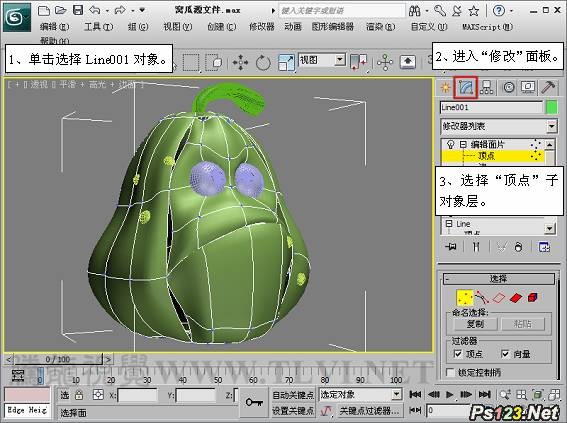Image resolution: width=567 pixels, height=423 pixels.
Task: Click the Save File floppy icon
Action: 78,10
